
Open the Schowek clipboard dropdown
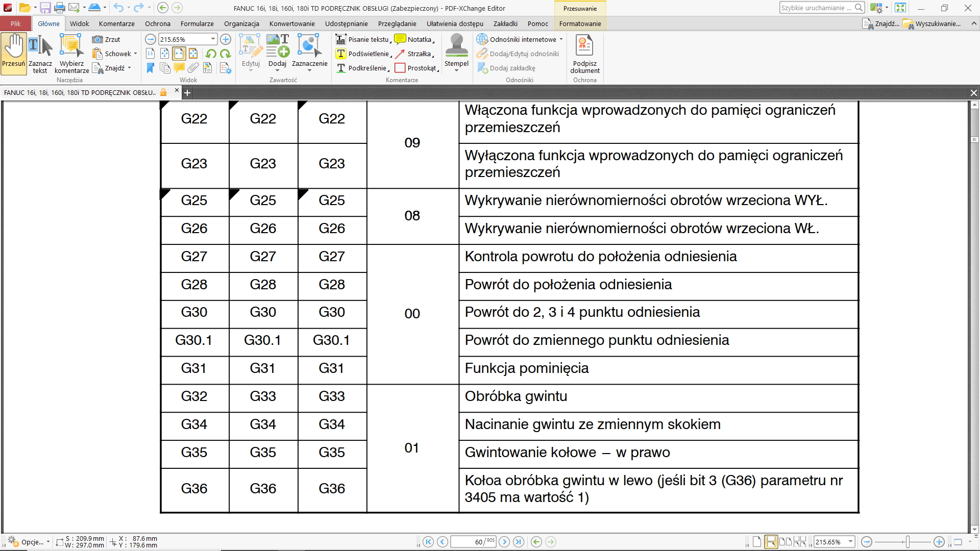115,54
